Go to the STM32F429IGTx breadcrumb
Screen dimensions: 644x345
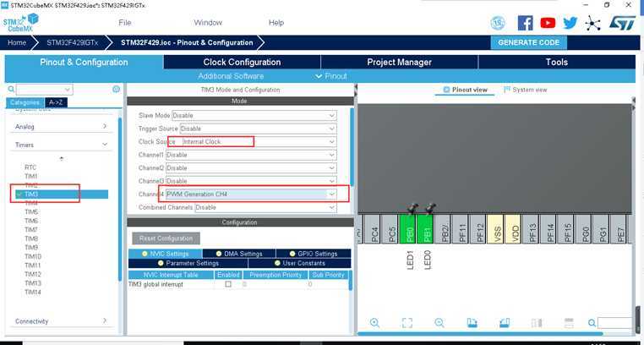pyautogui.click(x=73, y=43)
